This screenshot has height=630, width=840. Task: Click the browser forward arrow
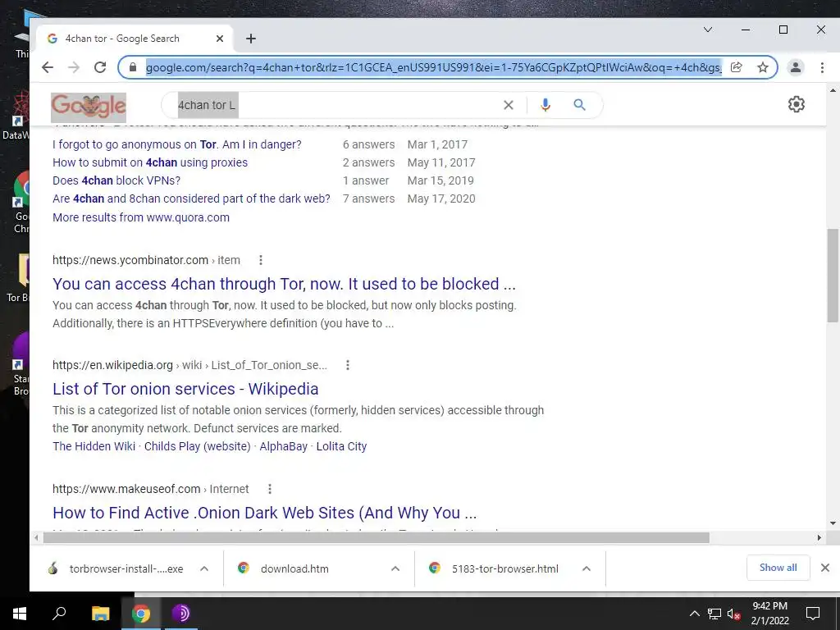pyautogui.click(x=74, y=67)
